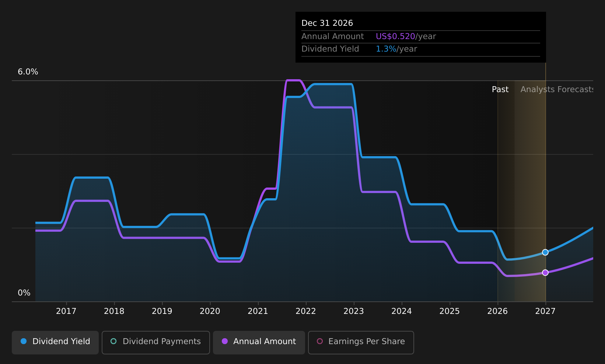
Task: Click the 2021 x-axis label
Action: point(258,311)
